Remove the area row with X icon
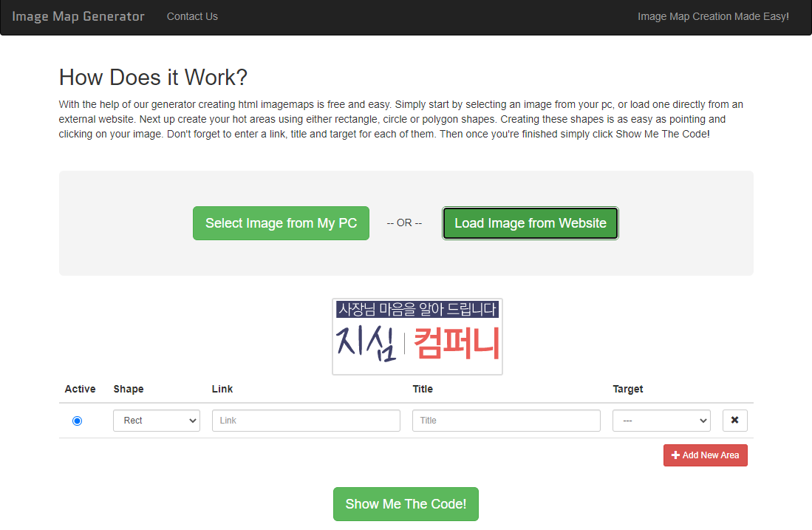This screenshot has height=530, width=812. click(734, 420)
